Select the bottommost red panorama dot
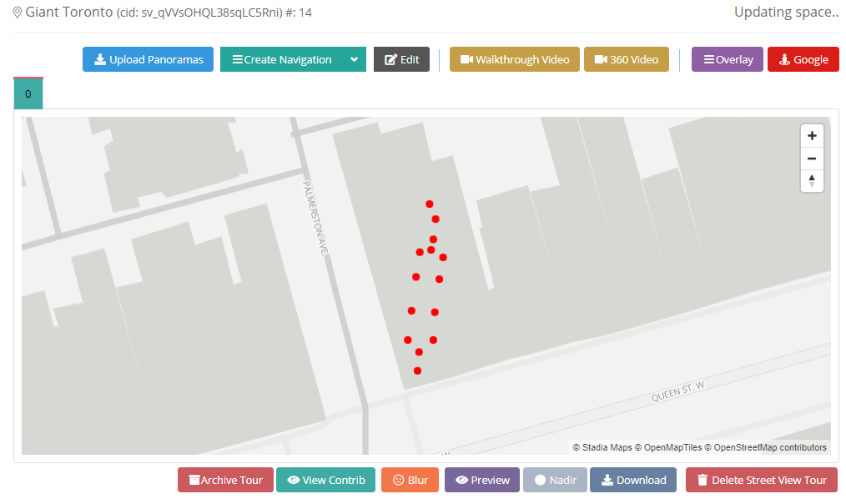 [x=418, y=370]
